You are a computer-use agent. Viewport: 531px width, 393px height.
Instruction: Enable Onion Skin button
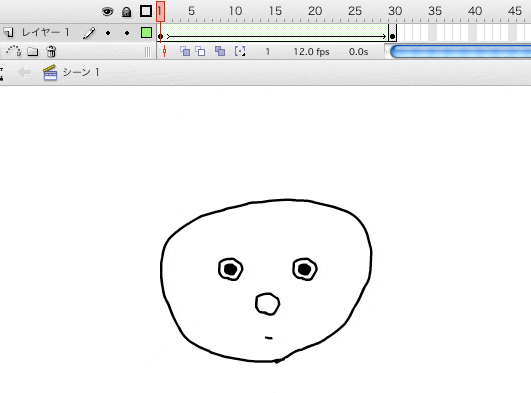pyautogui.click(x=185, y=51)
